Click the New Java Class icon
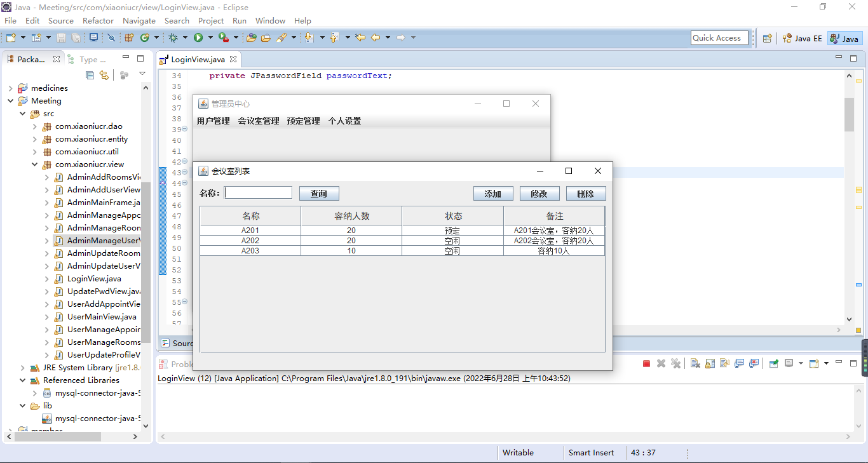The image size is (868, 463). (x=145, y=37)
